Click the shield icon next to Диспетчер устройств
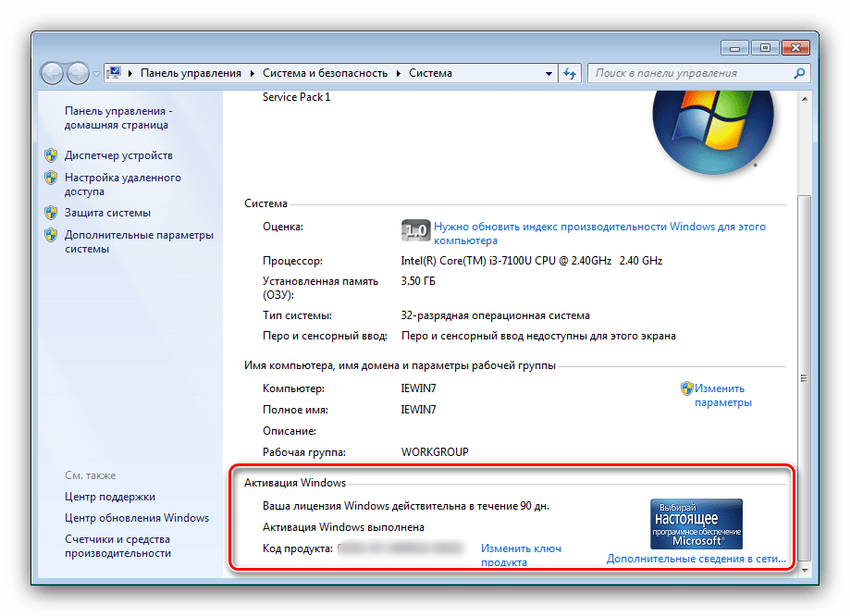Viewport: 850px width, 616px height. click(x=52, y=155)
